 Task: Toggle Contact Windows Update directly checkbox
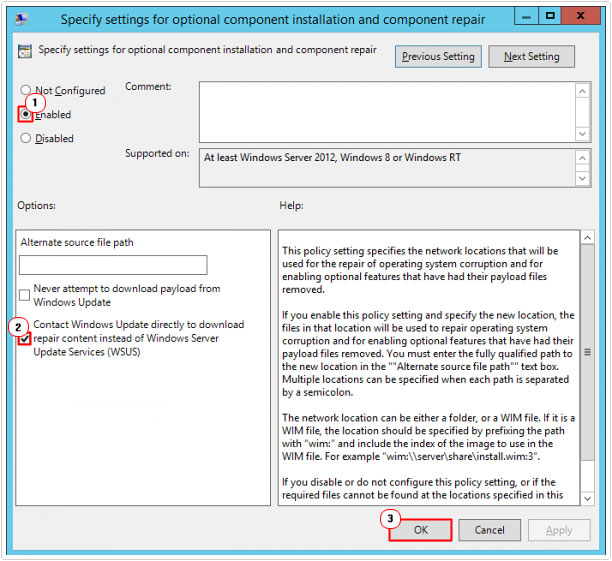click(25, 338)
